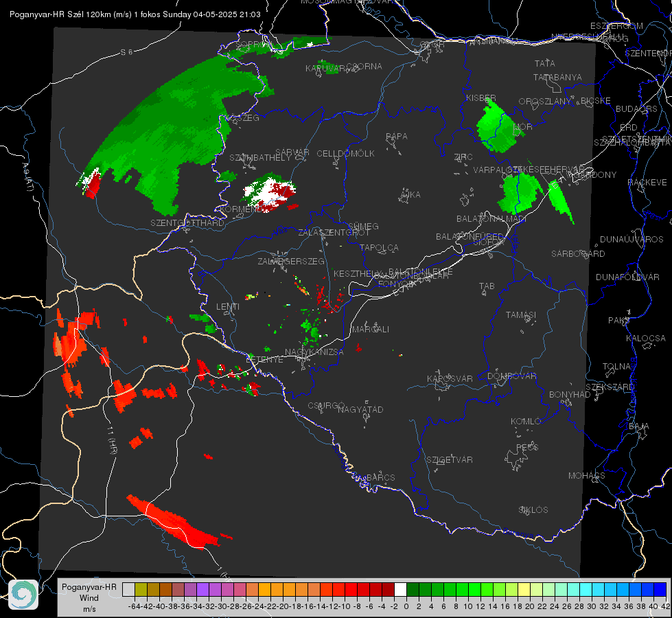Click the SARBOGARD city label
This screenshot has width=672, height=618.
click(x=578, y=254)
